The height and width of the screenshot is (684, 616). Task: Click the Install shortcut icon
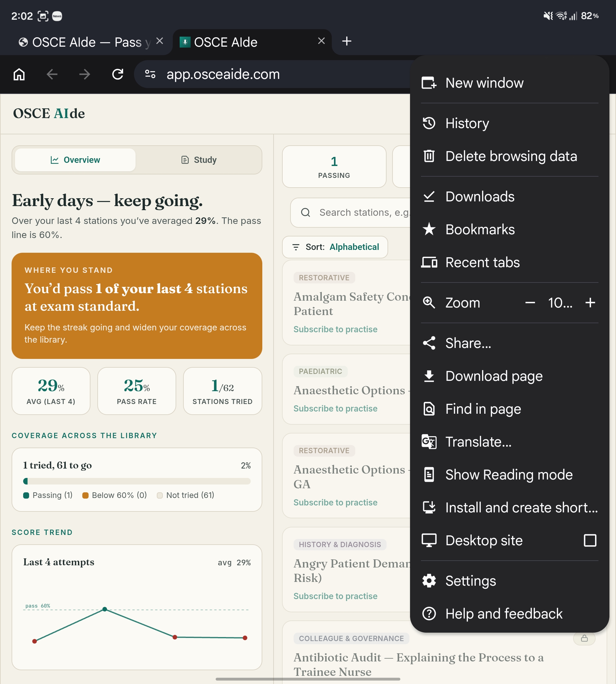point(429,507)
